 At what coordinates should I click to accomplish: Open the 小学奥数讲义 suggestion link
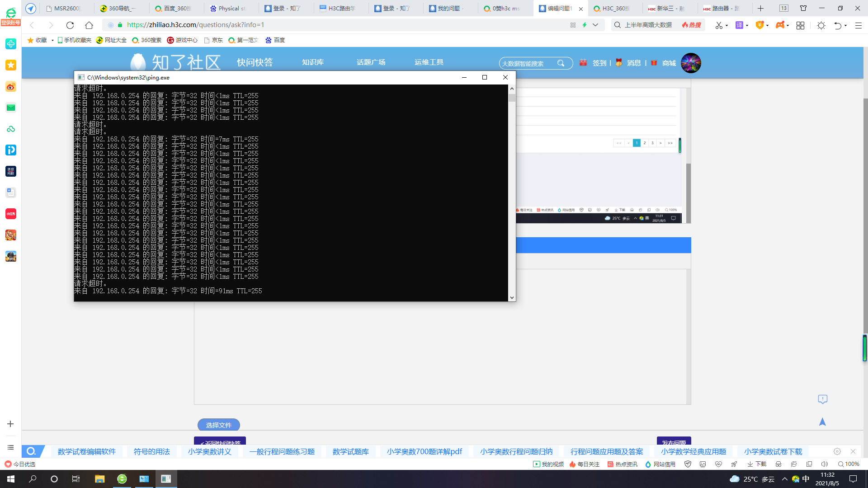coord(209,451)
